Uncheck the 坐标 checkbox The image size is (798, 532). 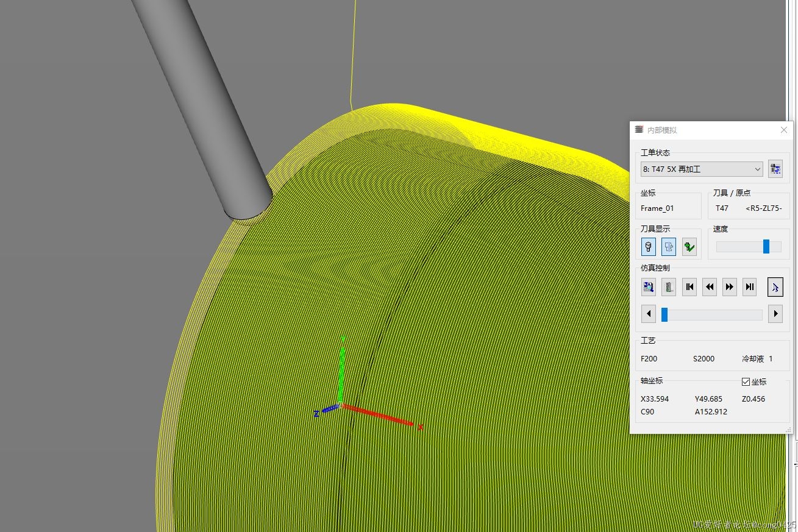click(746, 382)
